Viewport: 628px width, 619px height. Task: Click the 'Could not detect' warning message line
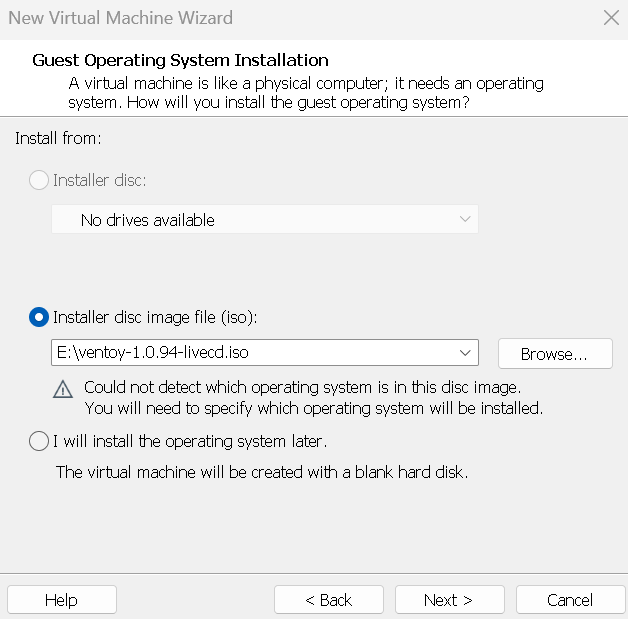coord(302,387)
